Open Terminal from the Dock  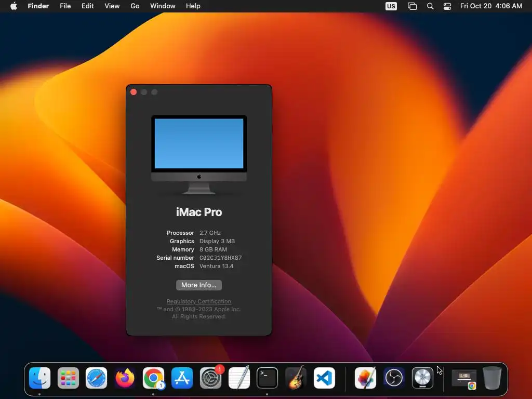[x=268, y=378]
